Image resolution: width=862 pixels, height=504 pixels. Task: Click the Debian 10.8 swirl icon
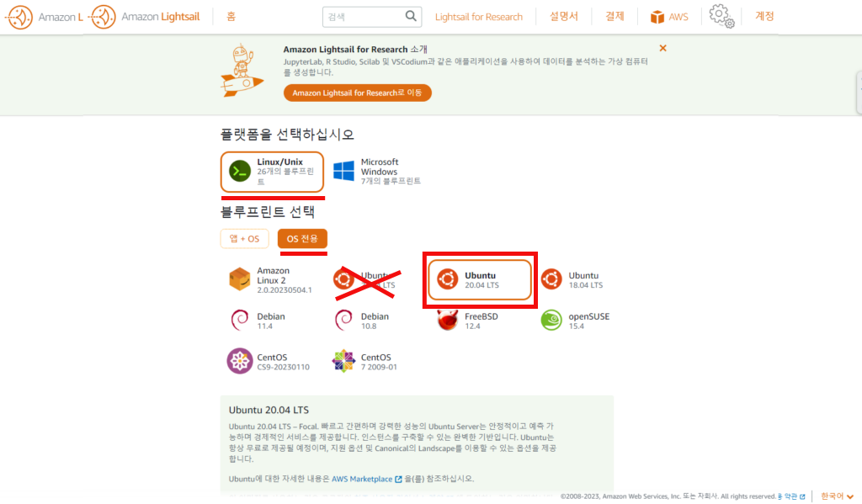tap(343, 320)
